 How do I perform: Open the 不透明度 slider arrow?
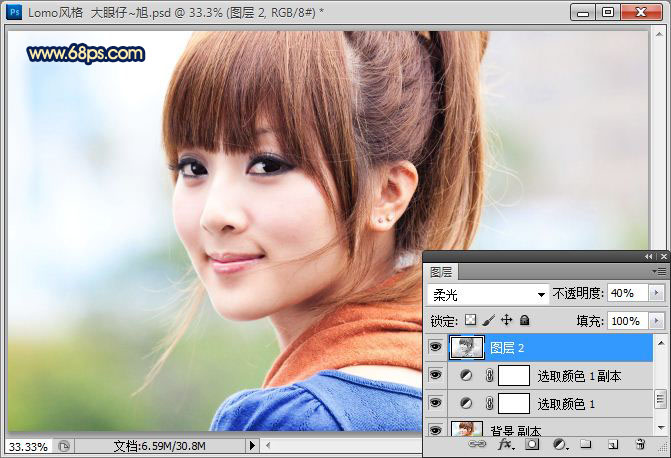[656, 293]
